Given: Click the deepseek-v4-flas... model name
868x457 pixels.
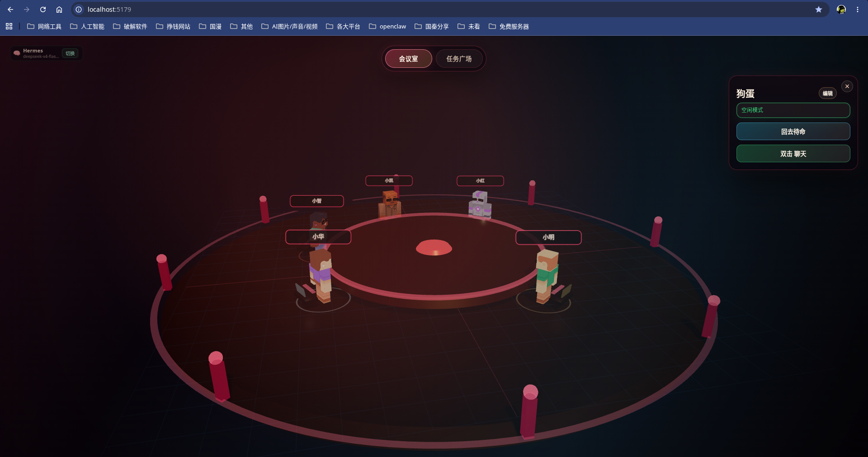Looking at the screenshot, I should pos(41,57).
